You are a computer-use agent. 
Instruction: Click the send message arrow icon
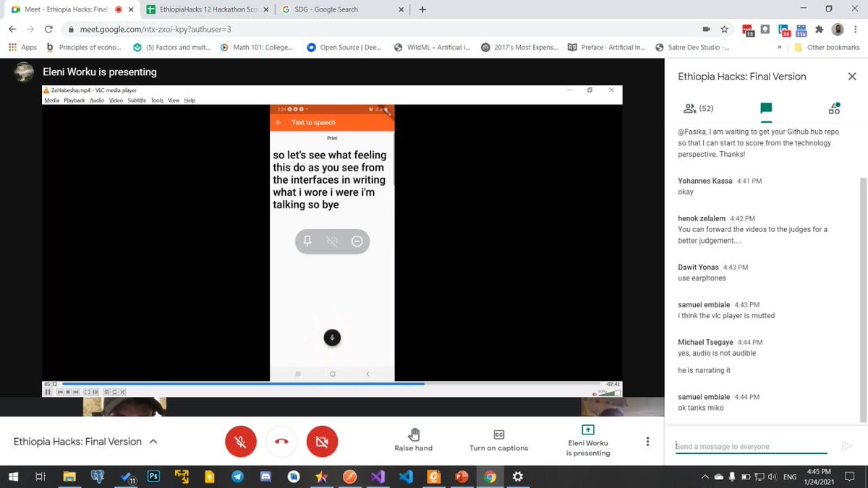pos(847,446)
